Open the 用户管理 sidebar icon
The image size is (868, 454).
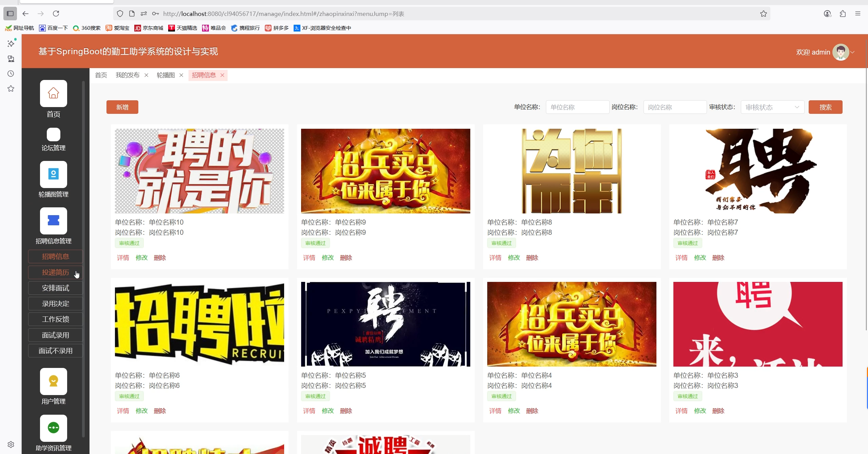tap(53, 381)
